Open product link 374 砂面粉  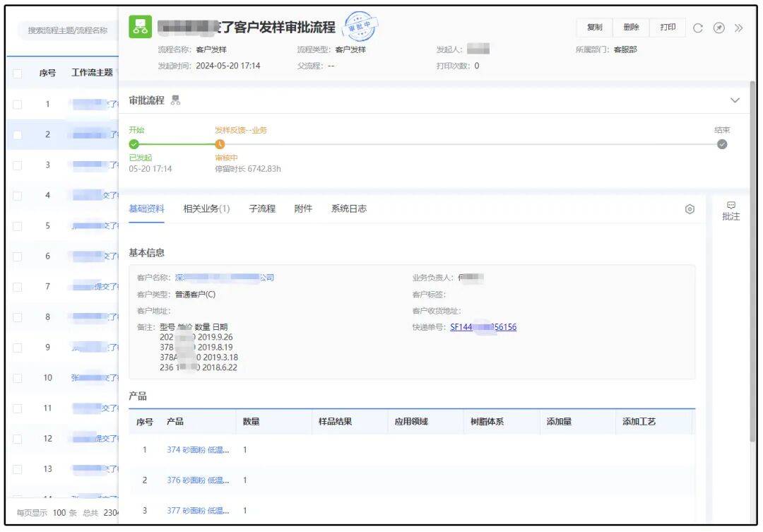point(198,450)
